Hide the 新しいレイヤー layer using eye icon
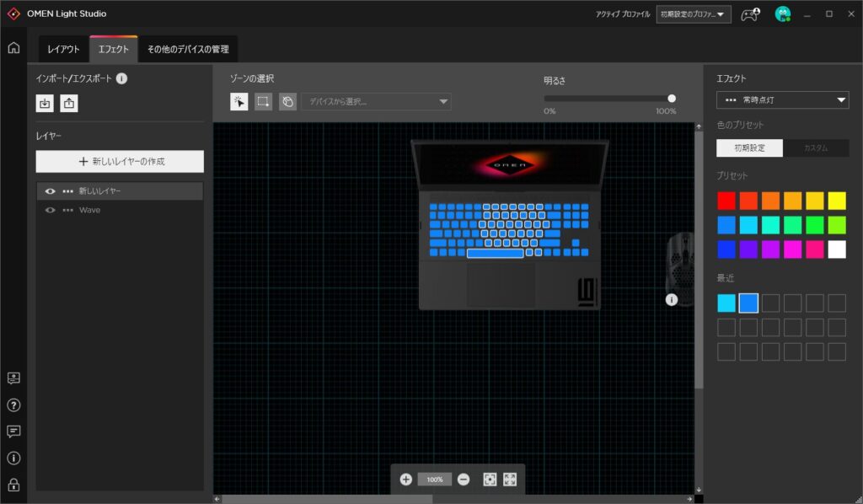Image resolution: width=863 pixels, height=504 pixels. 50,191
